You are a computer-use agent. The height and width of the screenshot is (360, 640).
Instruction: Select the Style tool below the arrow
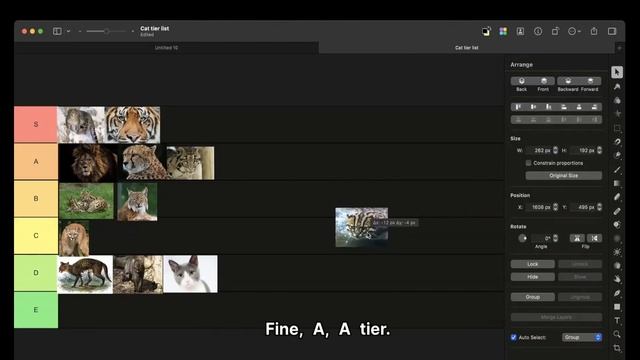coord(617,87)
